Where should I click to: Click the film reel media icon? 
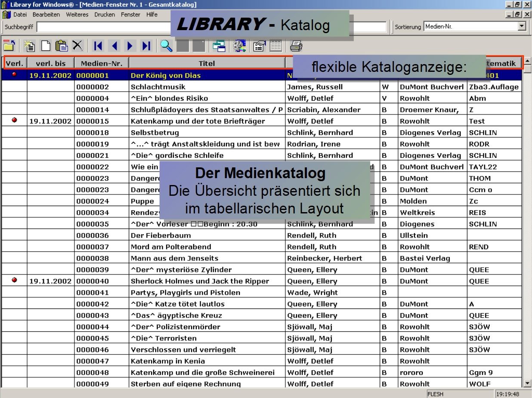click(239, 46)
